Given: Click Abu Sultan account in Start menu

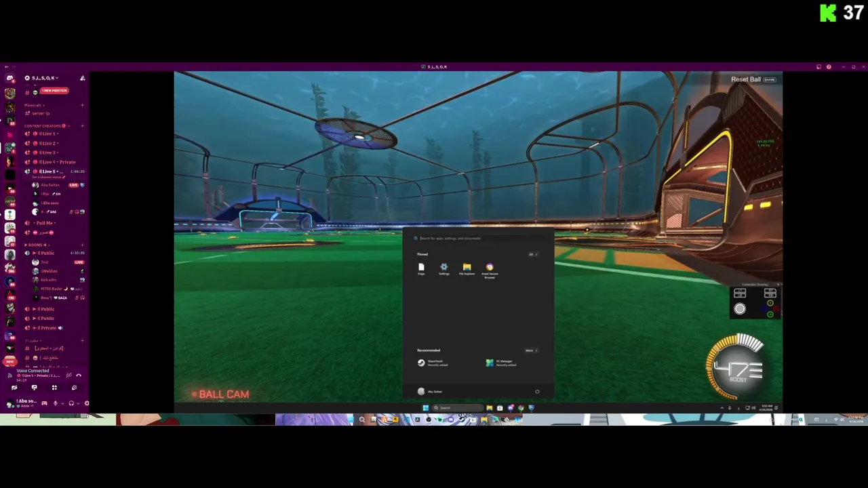Looking at the screenshot, I should (430, 391).
